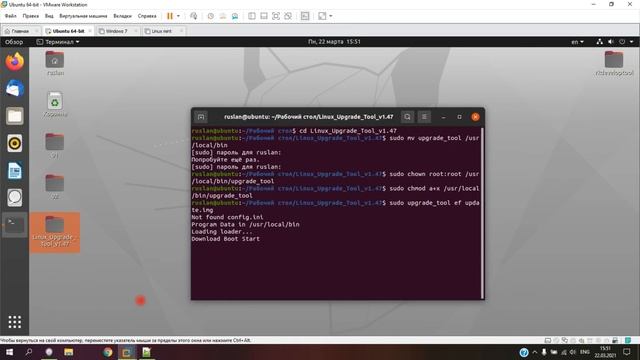Image resolution: width=640 pixels, height=360 pixels.
Task: Click 'Not found config.ini' line in terminal
Action: click(x=227, y=217)
